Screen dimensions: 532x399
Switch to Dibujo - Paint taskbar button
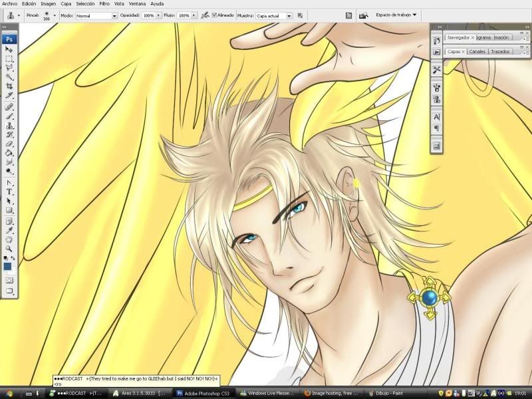[x=396, y=394]
